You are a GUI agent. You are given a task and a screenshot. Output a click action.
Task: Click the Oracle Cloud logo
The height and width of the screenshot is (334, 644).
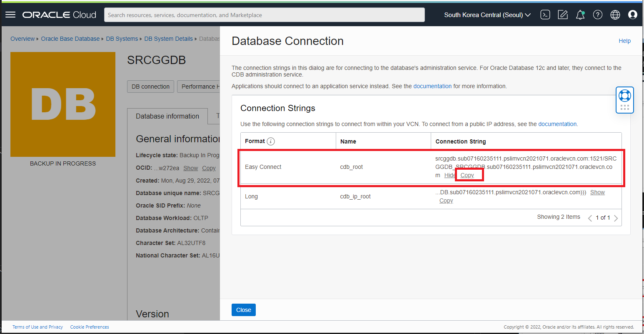59,15
